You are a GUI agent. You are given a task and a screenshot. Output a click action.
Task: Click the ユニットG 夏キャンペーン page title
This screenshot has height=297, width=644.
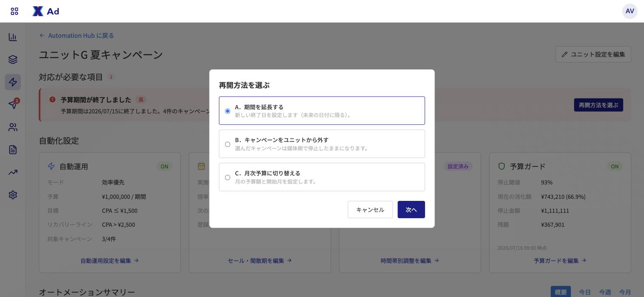pos(101,55)
